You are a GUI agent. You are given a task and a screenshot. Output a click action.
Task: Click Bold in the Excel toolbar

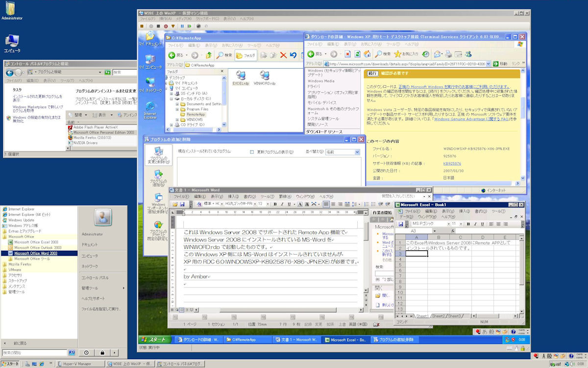pos(468,224)
